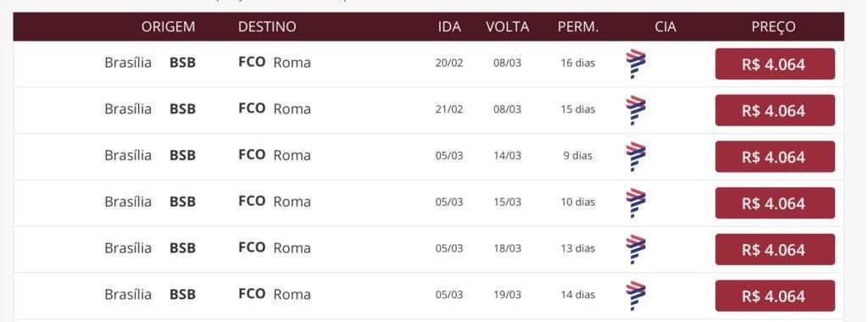868x322 pixels.
Task: Click LATAM airline logo for 20/02 flight
Action: pyautogui.click(x=636, y=64)
